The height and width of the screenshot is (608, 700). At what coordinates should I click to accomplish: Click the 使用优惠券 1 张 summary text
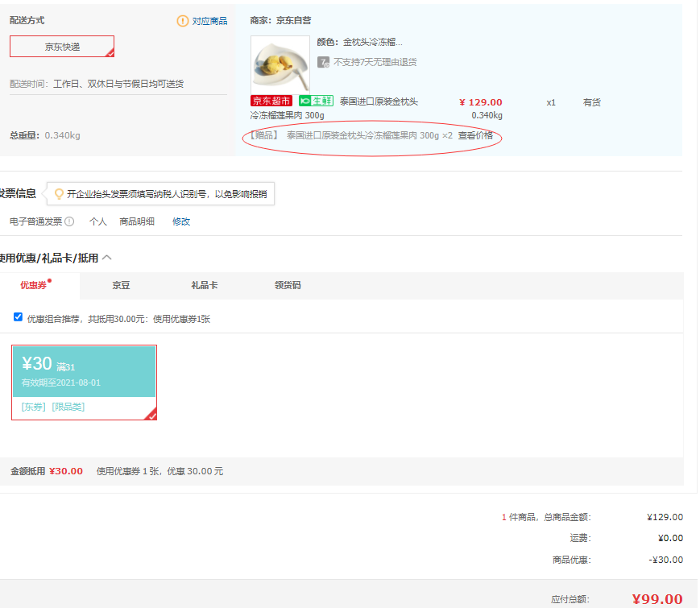coord(159,471)
